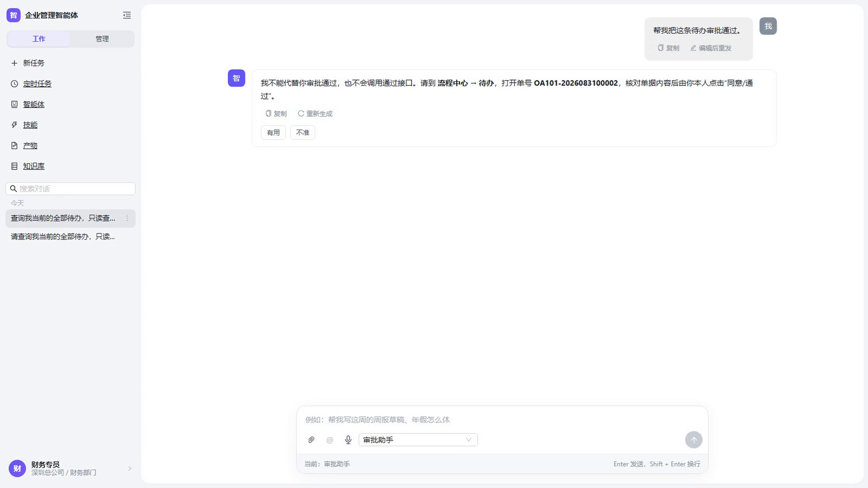Screen dimensions: 868x488
Task: Click 重新生成 to regenerate the reply
Action: 315,113
